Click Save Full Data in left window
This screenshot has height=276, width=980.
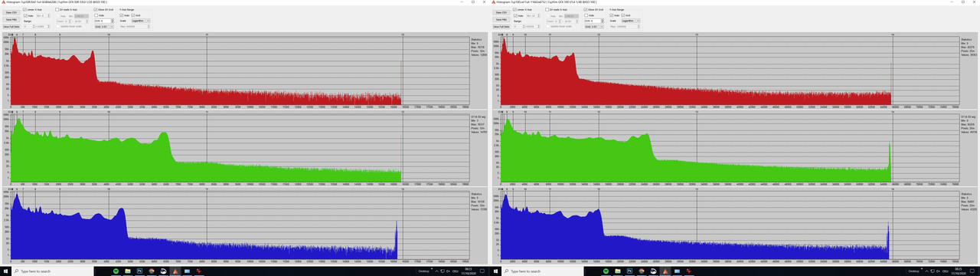(11, 27)
